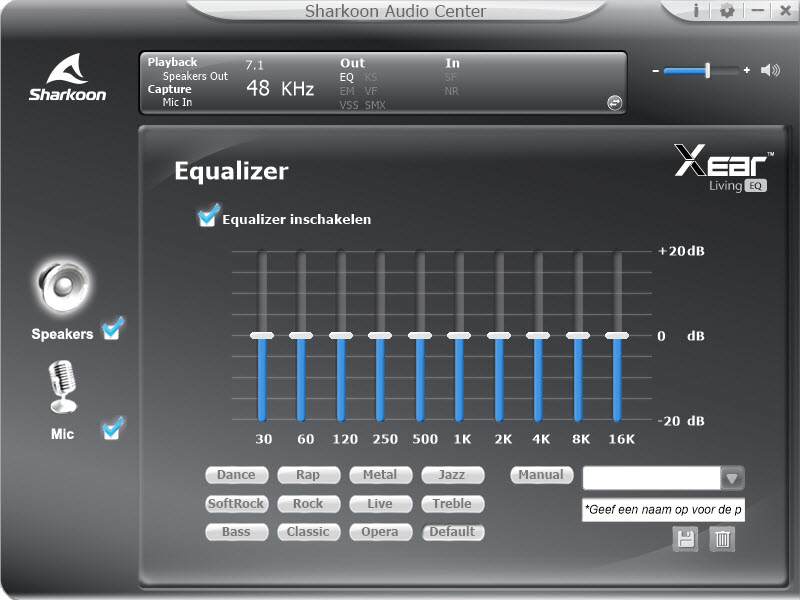Click the plus sign to raise volume
The height and width of the screenshot is (600, 800).
(747, 70)
